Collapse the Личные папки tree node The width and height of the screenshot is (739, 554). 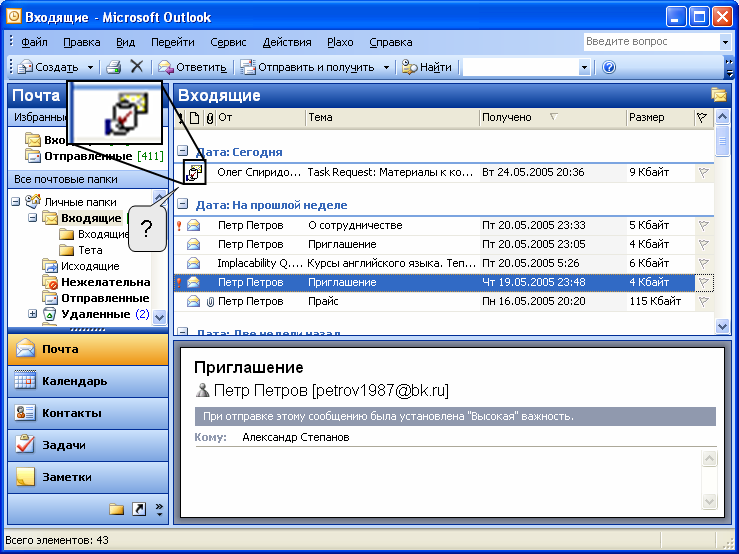tap(16, 202)
